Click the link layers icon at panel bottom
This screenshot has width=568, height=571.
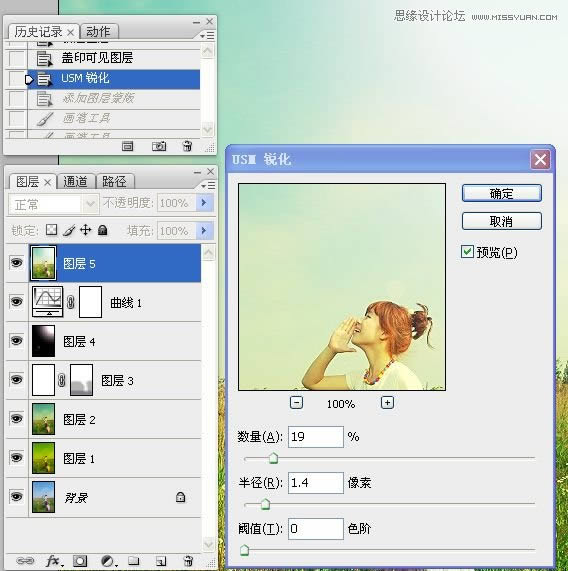25,560
